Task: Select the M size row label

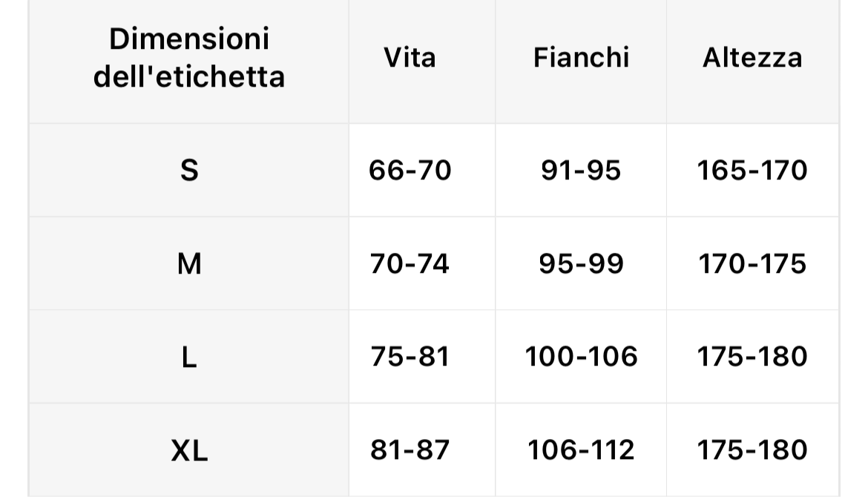Action: [188, 263]
